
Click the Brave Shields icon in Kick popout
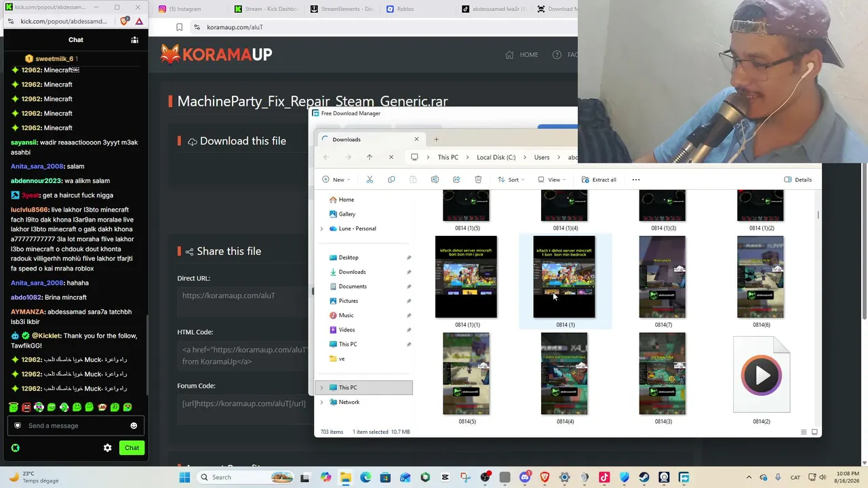pos(124,21)
